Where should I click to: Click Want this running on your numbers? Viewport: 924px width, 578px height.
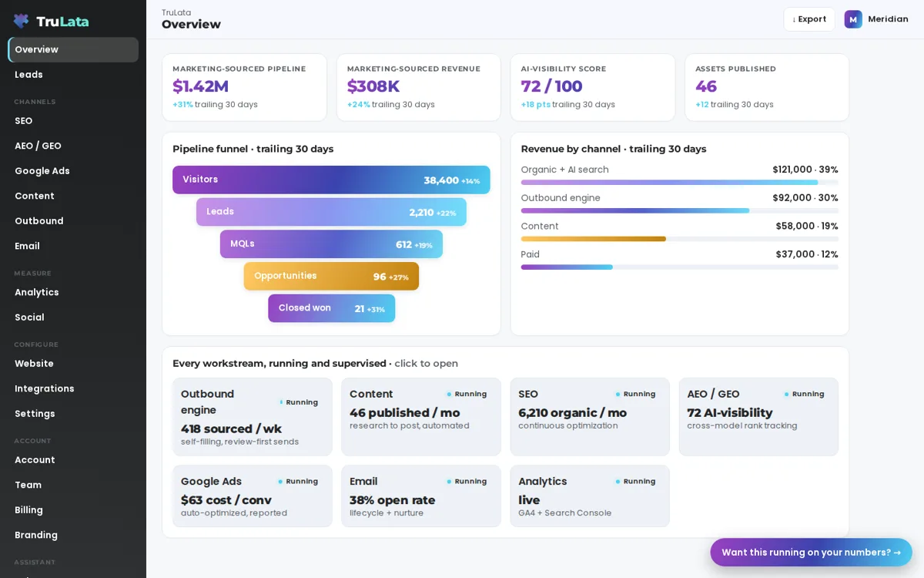point(811,553)
